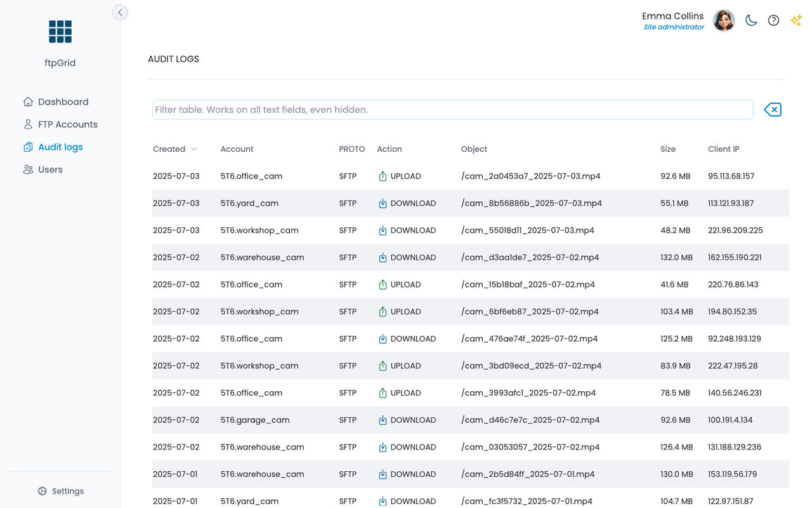Click size 132.0 MB
Image resolution: width=812 pixels, height=508 pixels.
(x=676, y=257)
